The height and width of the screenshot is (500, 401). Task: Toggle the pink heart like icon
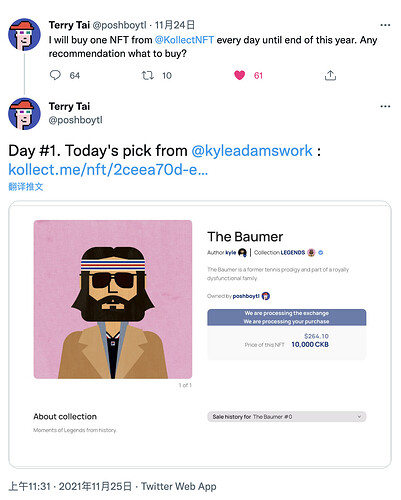pyautogui.click(x=239, y=75)
